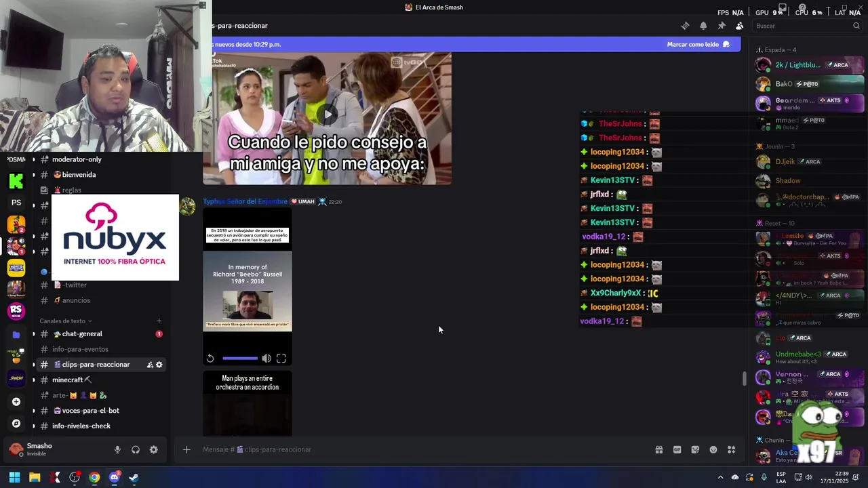Viewport: 868px width, 488px height.
Task: Toggle the member list icon
Action: coord(739,26)
